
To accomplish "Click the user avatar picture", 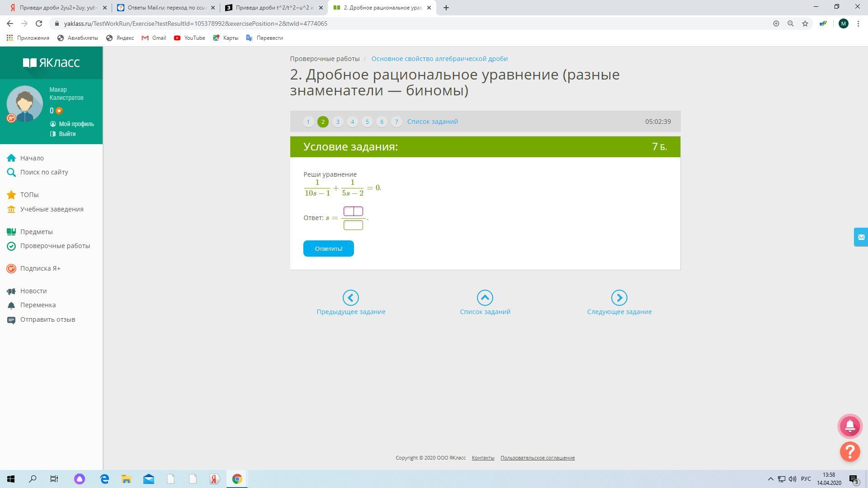I will [24, 104].
